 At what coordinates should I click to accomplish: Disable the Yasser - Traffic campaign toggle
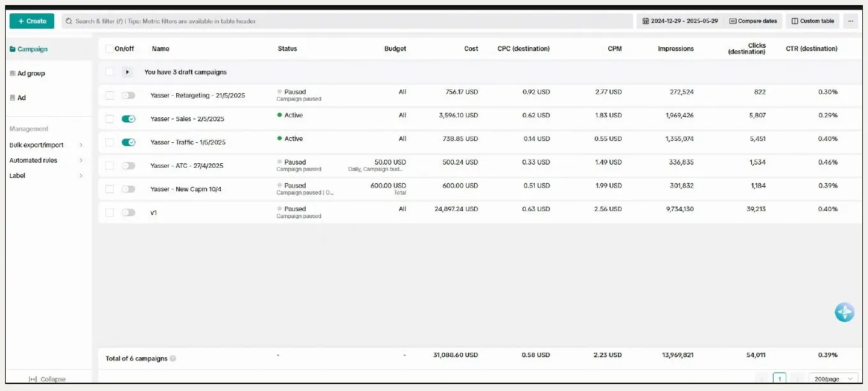(x=128, y=142)
